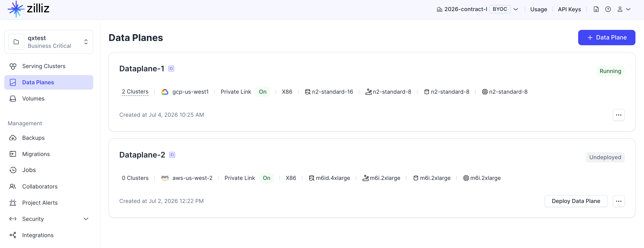Open the qxtest project selector
The width and height of the screenshot is (644, 248).
pos(49,42)
